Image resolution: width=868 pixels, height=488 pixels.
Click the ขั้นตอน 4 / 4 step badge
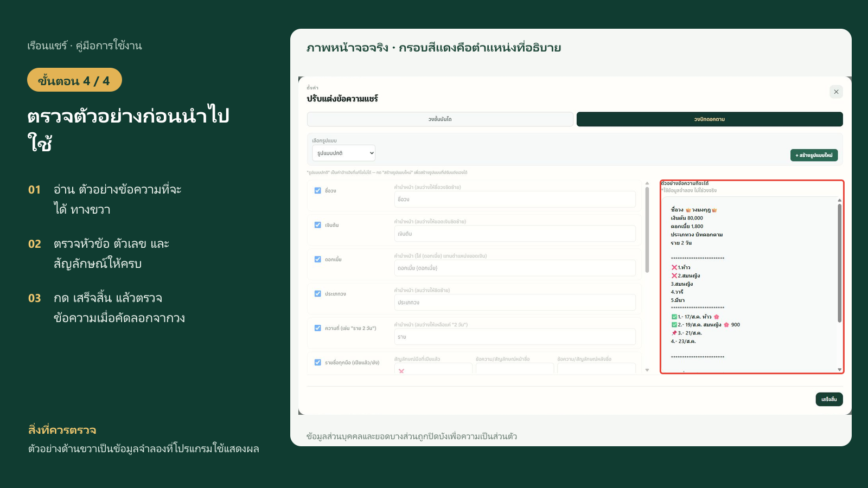click(x=74, y=80)
